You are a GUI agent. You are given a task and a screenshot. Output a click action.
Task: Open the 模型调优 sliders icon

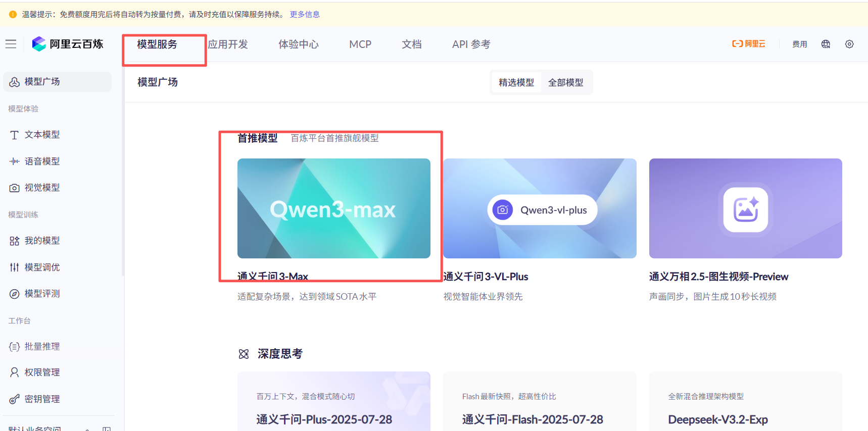click(x=14, y=267)
